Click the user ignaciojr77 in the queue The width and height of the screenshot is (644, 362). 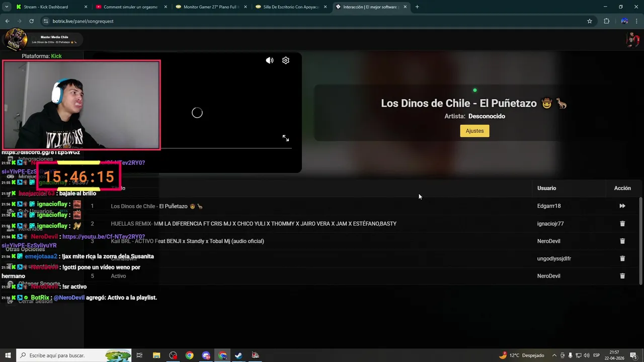click(550, 224)
